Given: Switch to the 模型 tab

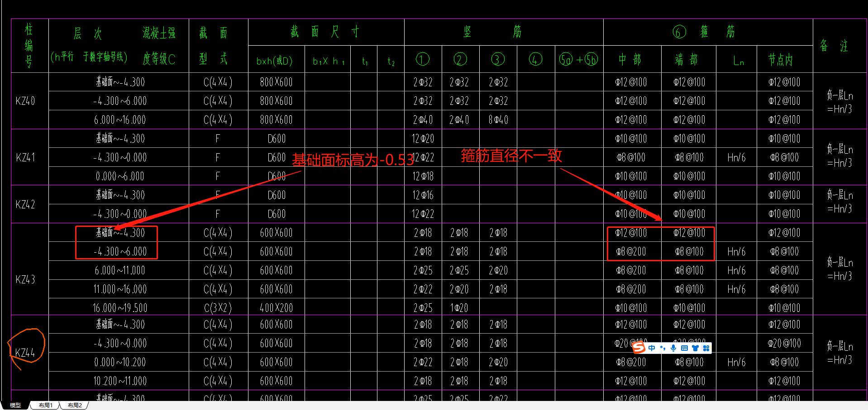Looking at the screenshot, I should click(15, 405).
